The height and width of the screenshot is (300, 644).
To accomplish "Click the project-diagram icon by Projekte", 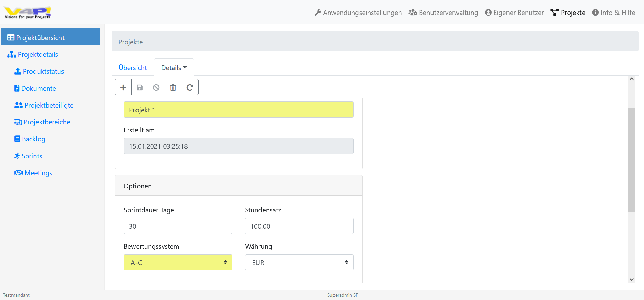I will click(554, 13).
